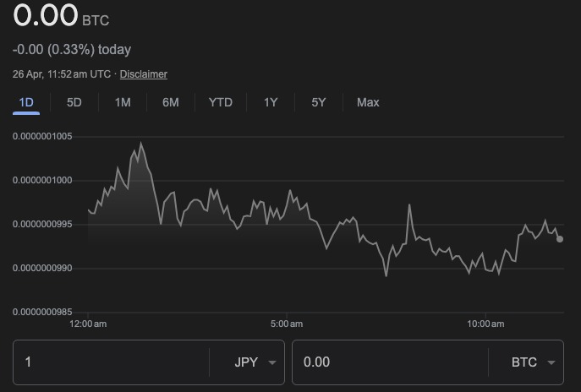Viewport: 581px width, 392px height.
Task: Show the 1M price history
Action: 123,102
